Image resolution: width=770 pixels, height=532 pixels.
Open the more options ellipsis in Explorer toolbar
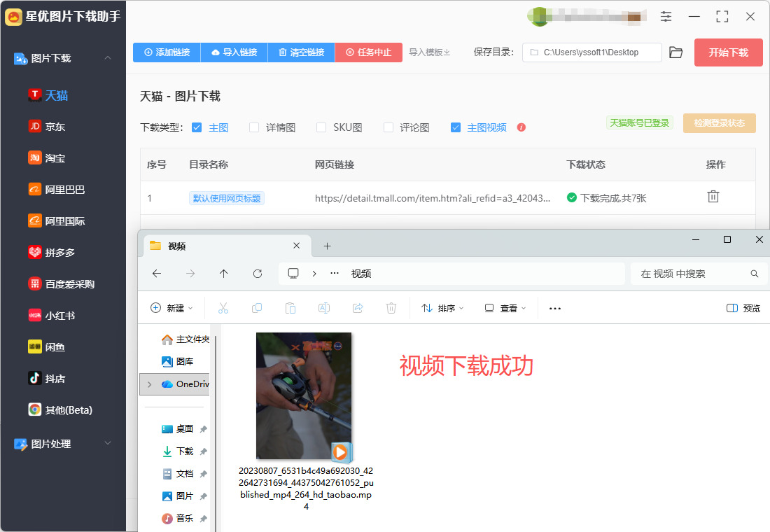555,309
